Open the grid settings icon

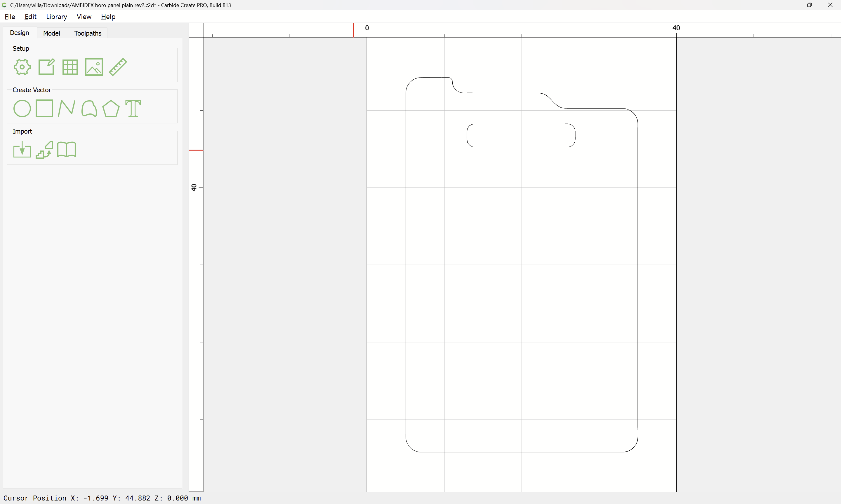click(70, 67)
